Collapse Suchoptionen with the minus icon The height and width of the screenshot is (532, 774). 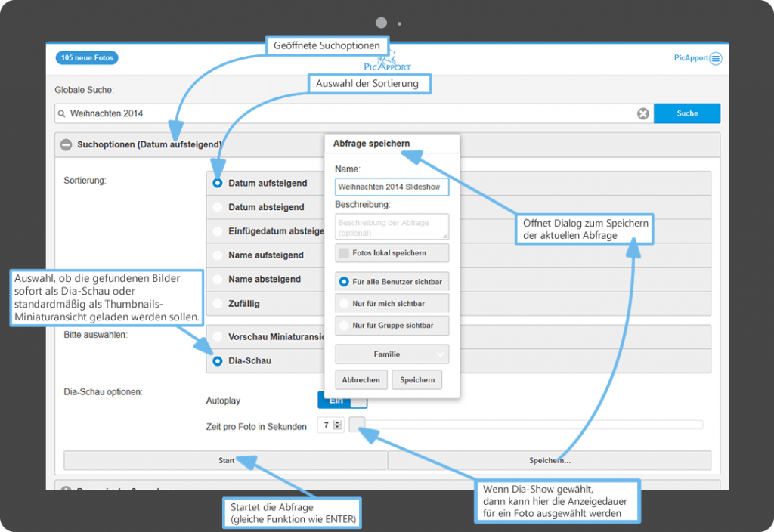[67, 144]
